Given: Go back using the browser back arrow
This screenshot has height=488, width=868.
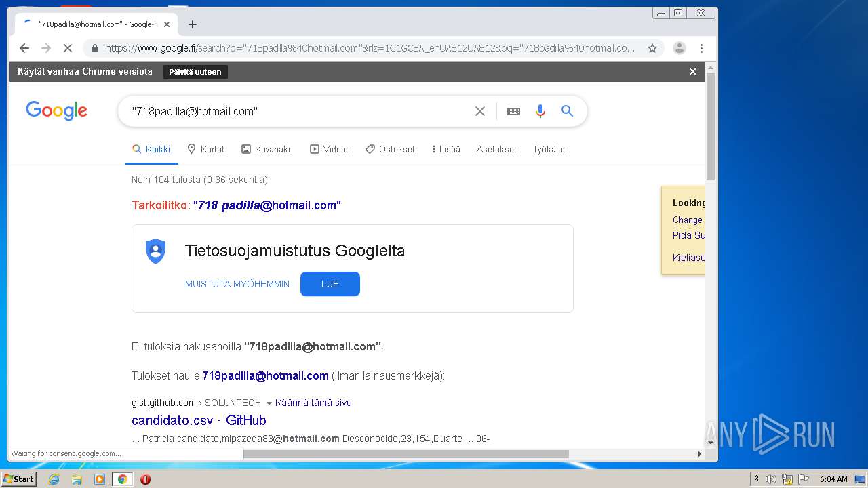Looking at the screenshot, I should point(24,48).
